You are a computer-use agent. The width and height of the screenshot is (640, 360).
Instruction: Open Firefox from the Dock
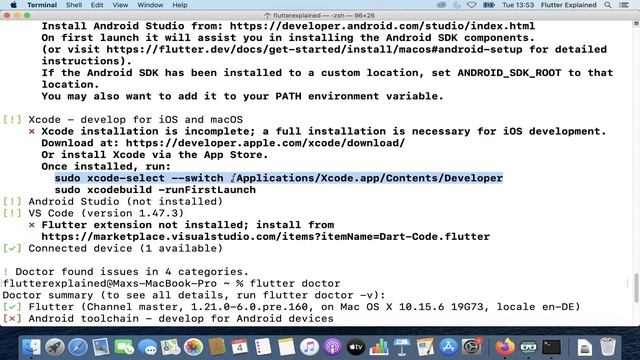click(x=505, y=347)
